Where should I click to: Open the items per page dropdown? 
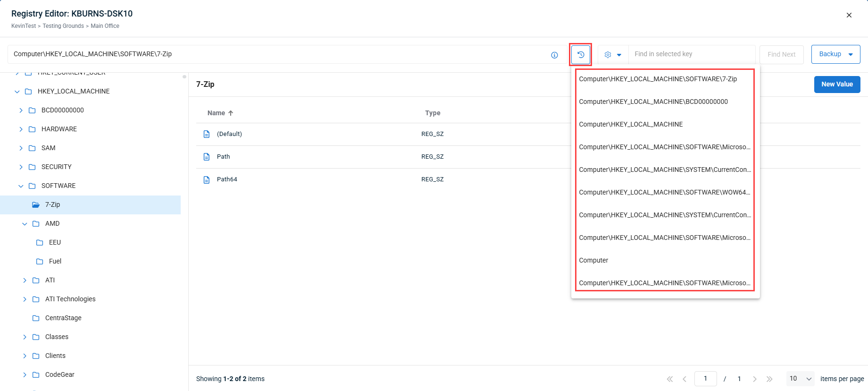click(x=801, y=379)
